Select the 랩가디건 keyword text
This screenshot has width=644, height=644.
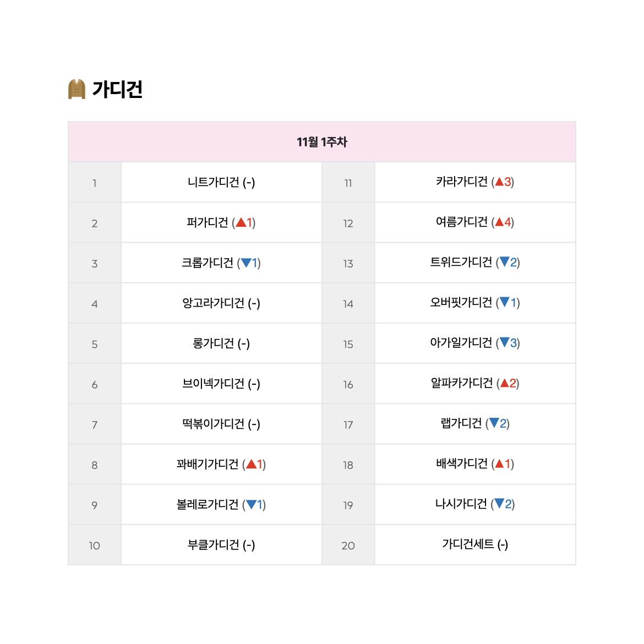click(461, 423)
